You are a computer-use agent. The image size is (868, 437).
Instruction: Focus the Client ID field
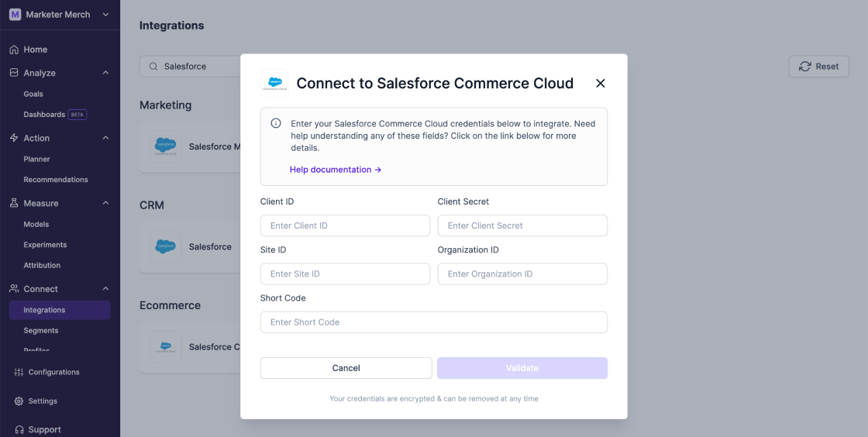tap(345, 225)
